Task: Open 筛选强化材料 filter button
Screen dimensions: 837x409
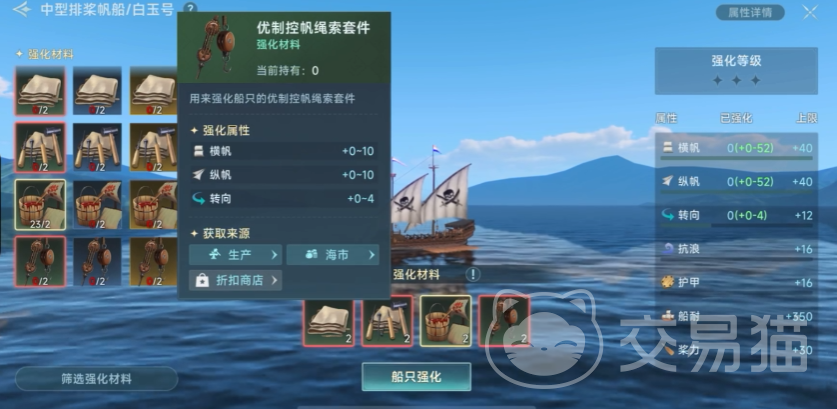Action: tap(96, 379)
